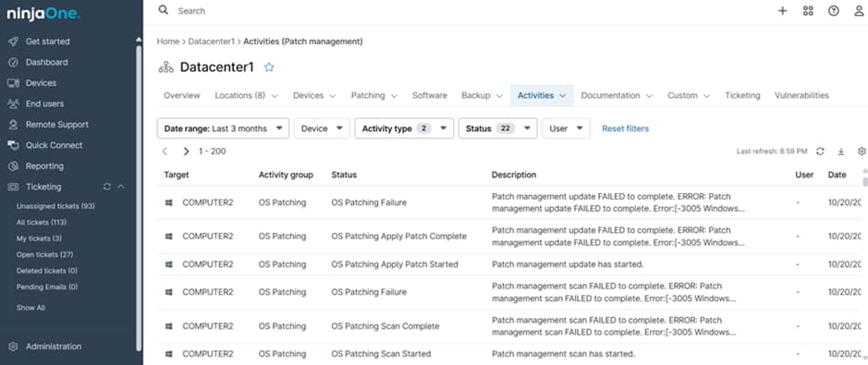The height and width of the screenshot is (365, 868).
Task: Sort by the Status column header
Action: click(344, 175)
